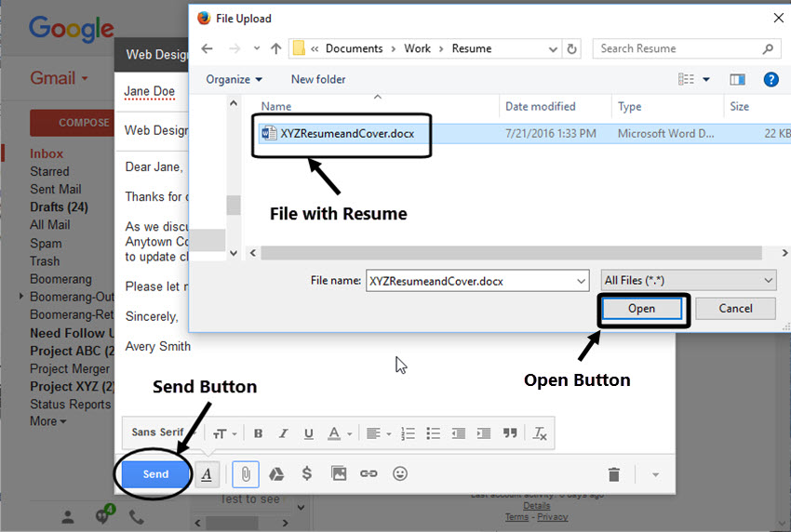Click the blue Send button
791x532 pixels.
coord(155,474)
